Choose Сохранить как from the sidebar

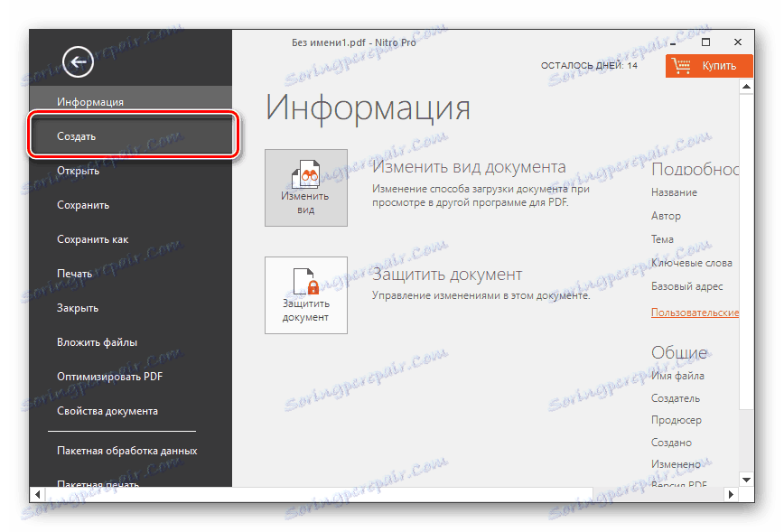[130, 239]
